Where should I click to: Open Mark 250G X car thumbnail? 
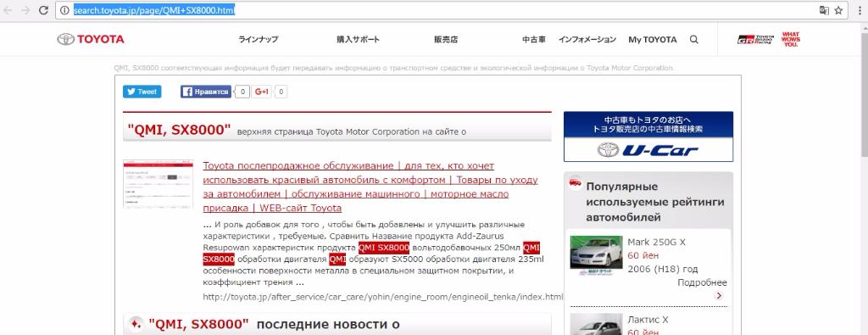tap(596, 255)
